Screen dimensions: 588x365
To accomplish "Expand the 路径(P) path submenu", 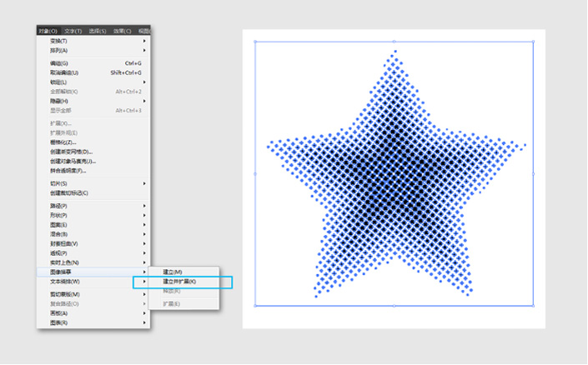I will click(59, 206).
